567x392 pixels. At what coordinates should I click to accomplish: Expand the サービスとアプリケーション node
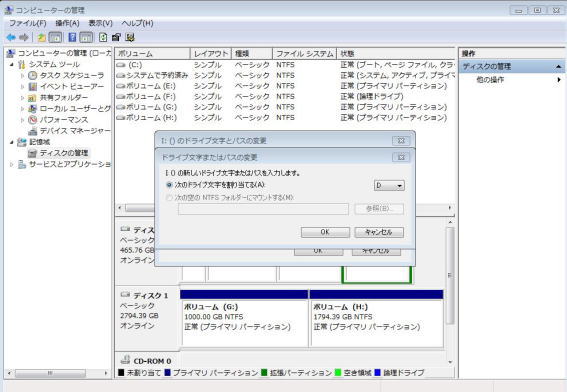coord(12,165)
